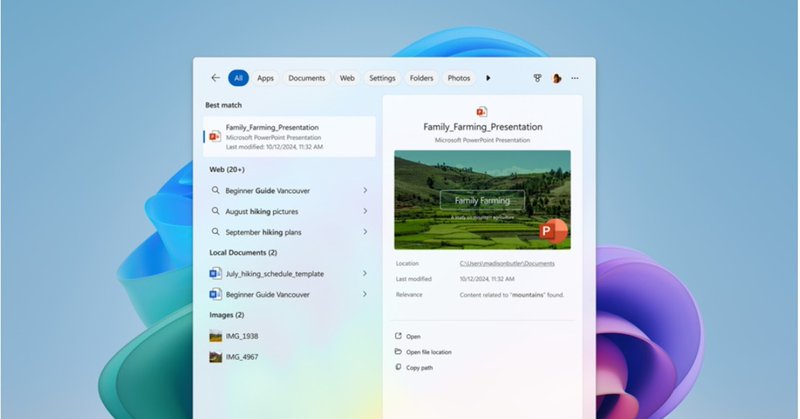
Task: Open the three-dot more options menu
Action: (x=575, y=78)
